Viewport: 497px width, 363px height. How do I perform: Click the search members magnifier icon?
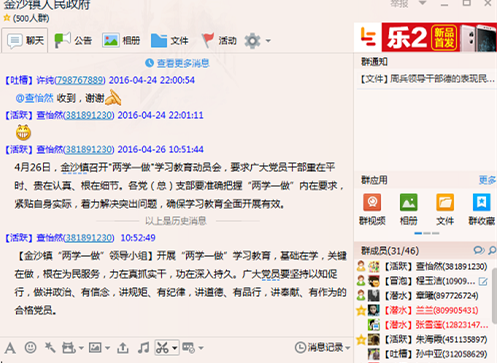tap(492, 250)
